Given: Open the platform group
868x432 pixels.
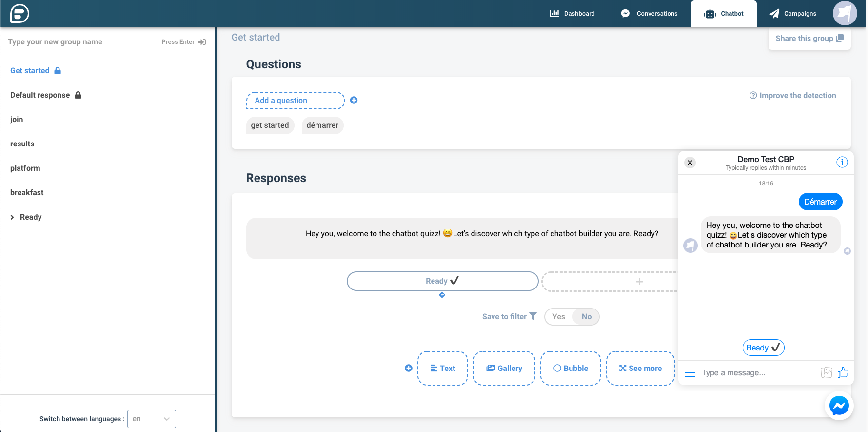Looking at the screenshot, I should pyautogui.click(x=25, y=168).
